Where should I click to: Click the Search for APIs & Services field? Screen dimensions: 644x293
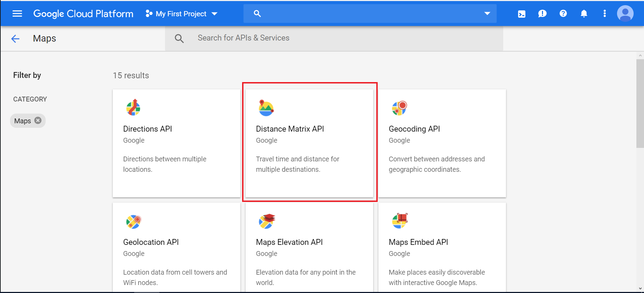click(334, 38)
